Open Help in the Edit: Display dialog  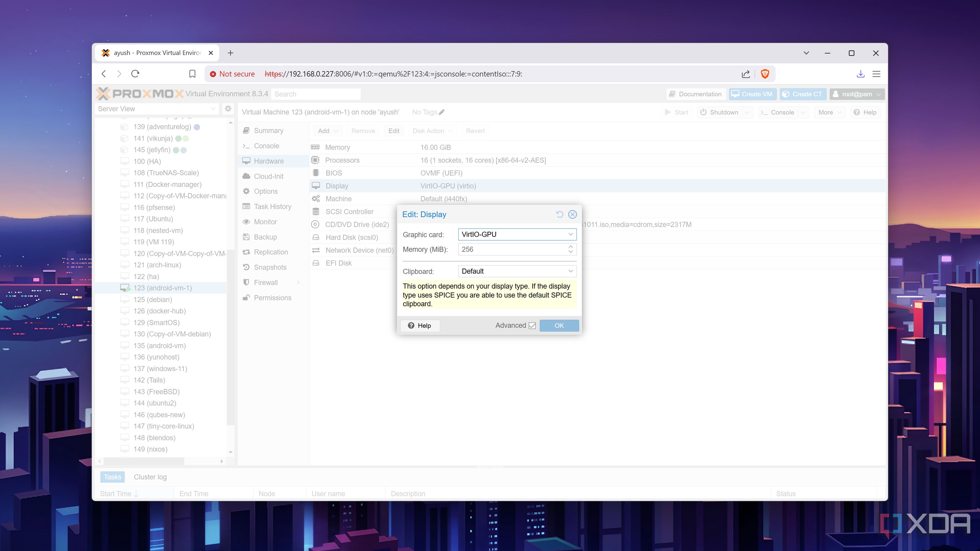point(420,325)
